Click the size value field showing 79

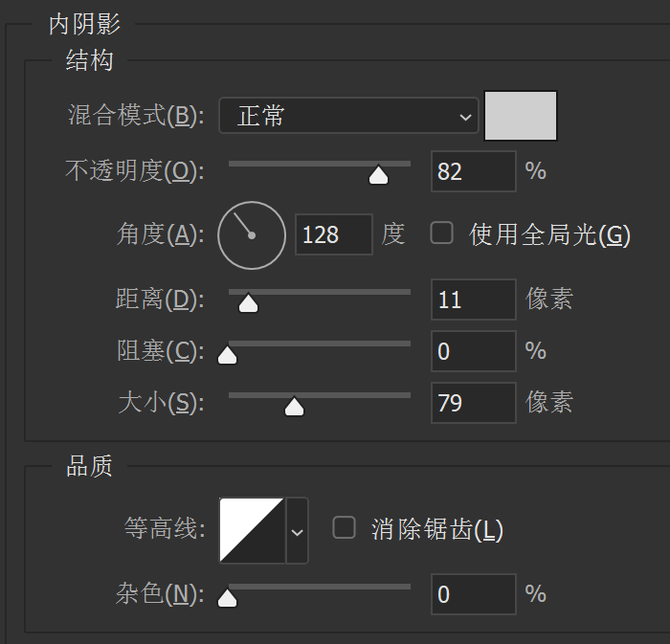[x=473, y=403]
